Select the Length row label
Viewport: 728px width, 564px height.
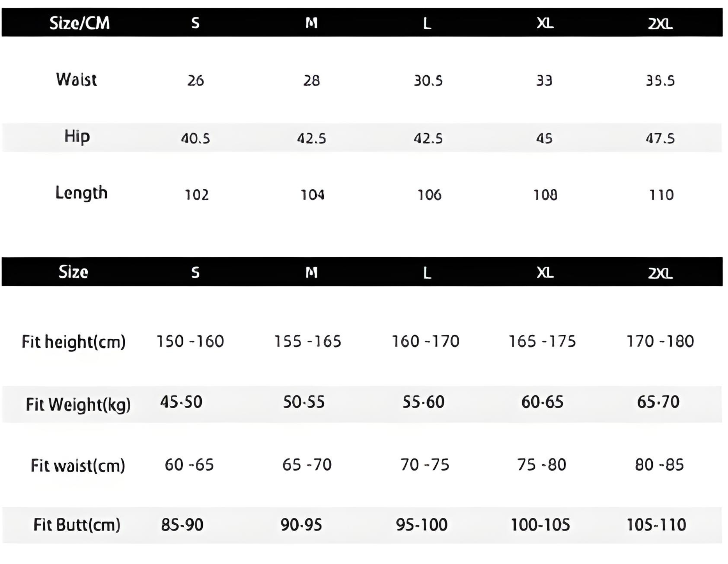(82, 193)
